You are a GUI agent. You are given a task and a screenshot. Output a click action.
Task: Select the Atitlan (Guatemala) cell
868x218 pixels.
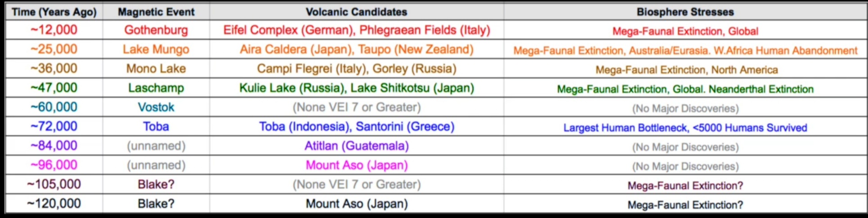tap(357, 146)
